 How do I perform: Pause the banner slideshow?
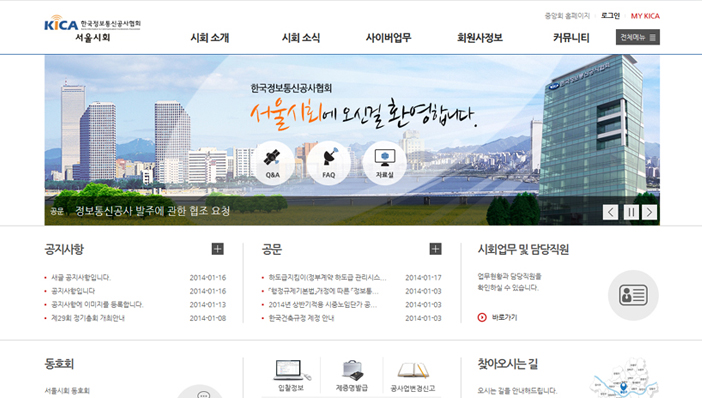pos(631,212)
